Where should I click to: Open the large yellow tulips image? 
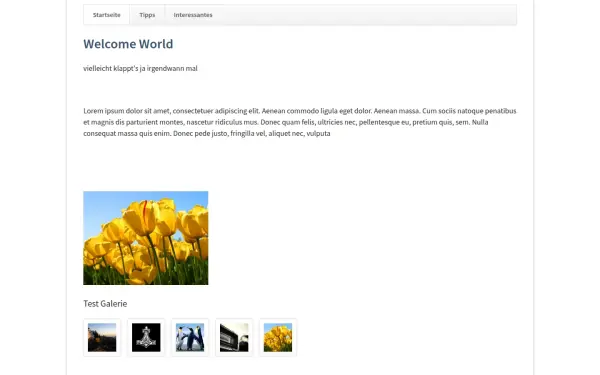(x=146, y=238)
